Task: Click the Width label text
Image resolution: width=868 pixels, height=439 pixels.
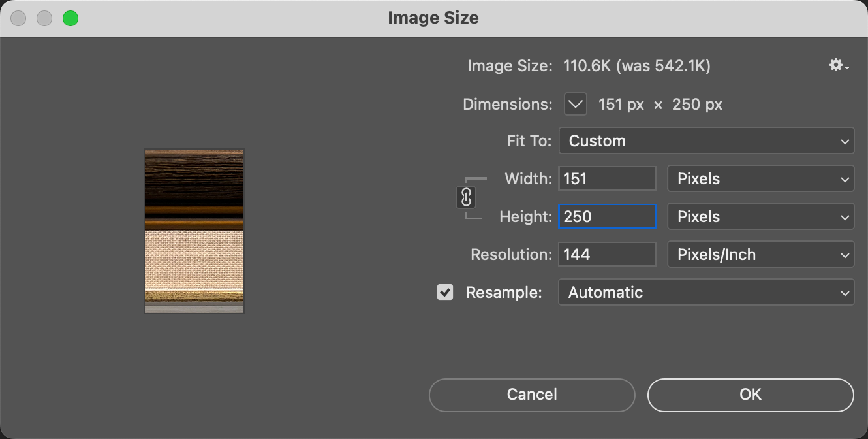Action: [528, 179]
